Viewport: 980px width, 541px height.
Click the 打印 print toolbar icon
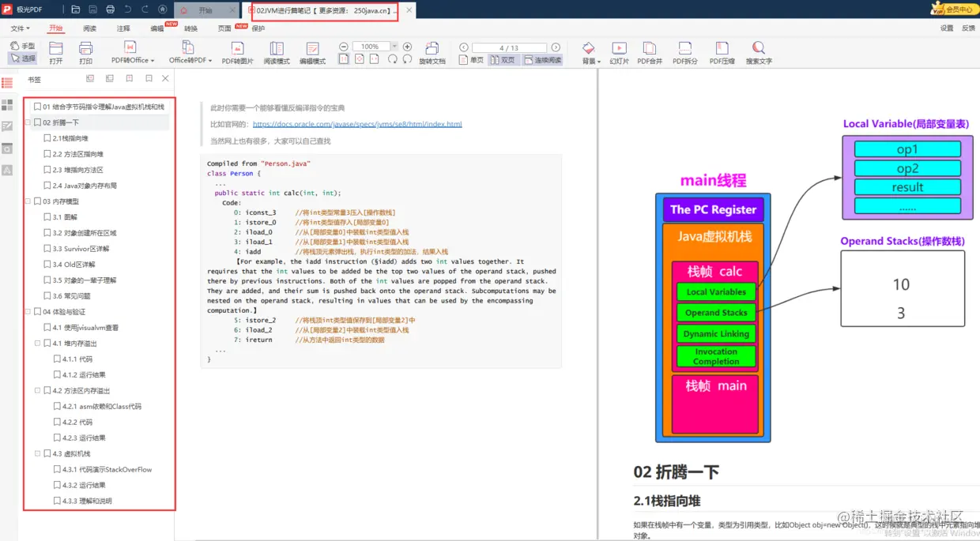tap(85, 53)
